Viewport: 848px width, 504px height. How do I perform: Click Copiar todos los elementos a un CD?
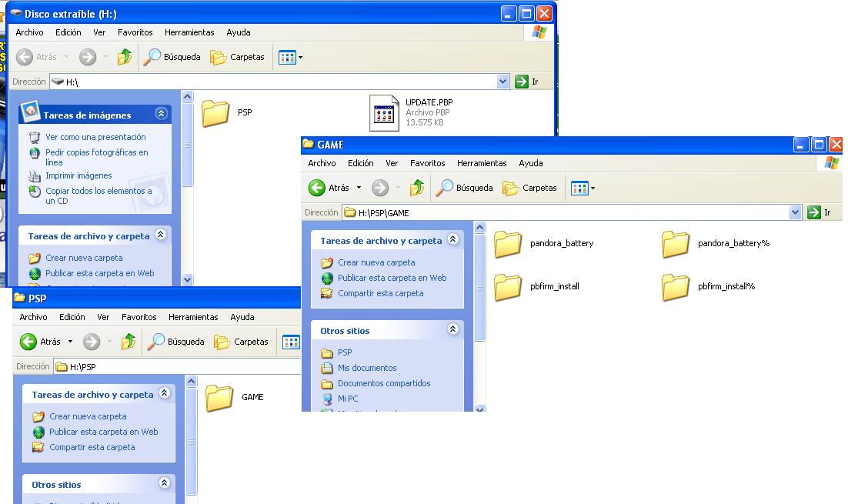98,195
